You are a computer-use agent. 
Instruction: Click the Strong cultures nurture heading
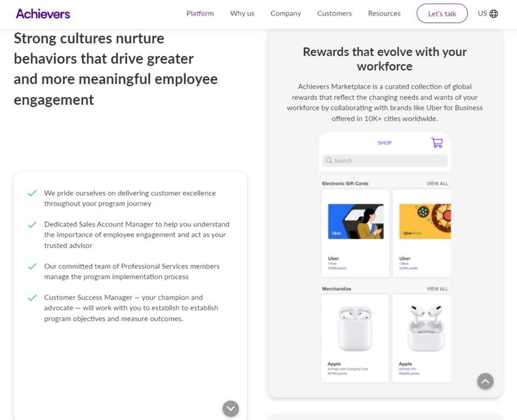pyautogui.click(x=116, y=69)
